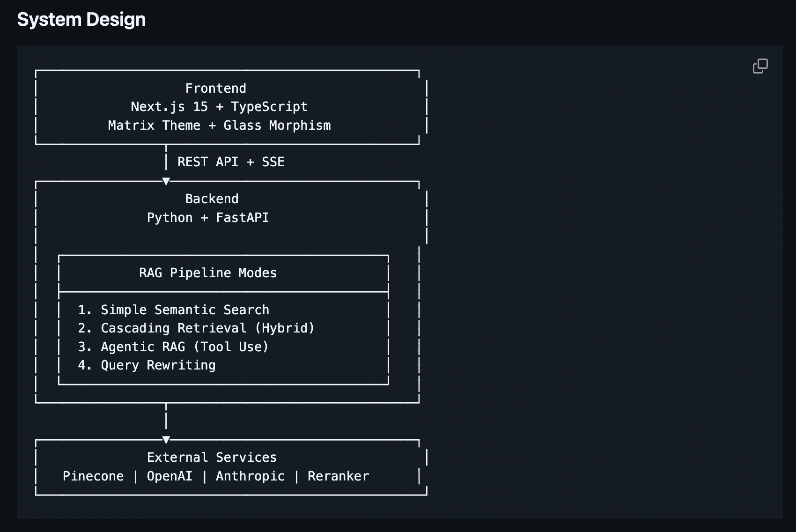Click the 'REST API + SSE' label
This screenshot has height=532, width=796.
click(230, 162)
